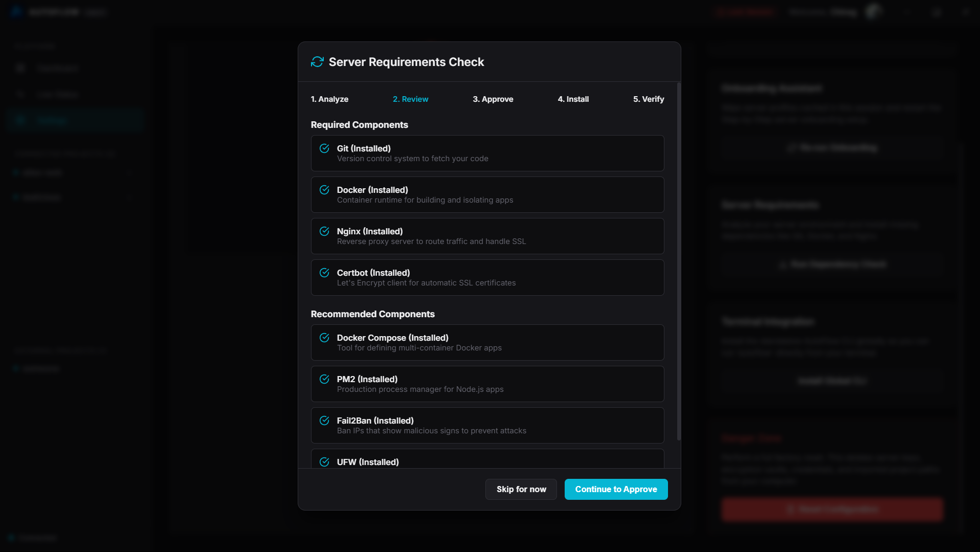Click the UFW (Installed) title
Screen dimensions: 980x552
click(x=368, y=462)
